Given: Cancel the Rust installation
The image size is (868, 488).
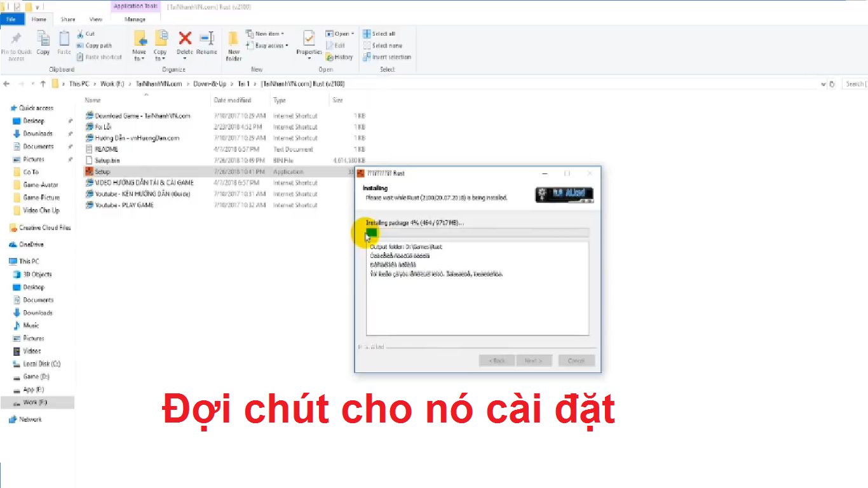Looking at the screenshot, I should coord(576,360).
